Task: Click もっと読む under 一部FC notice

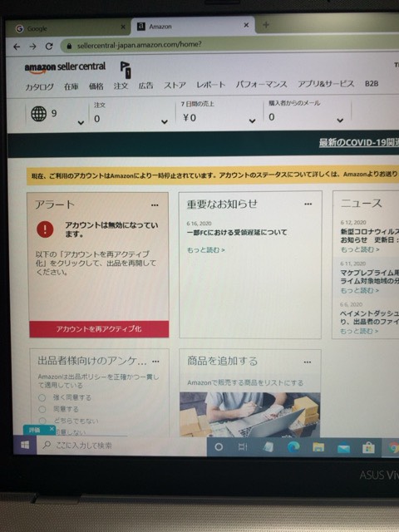Action: click(205, 250)
